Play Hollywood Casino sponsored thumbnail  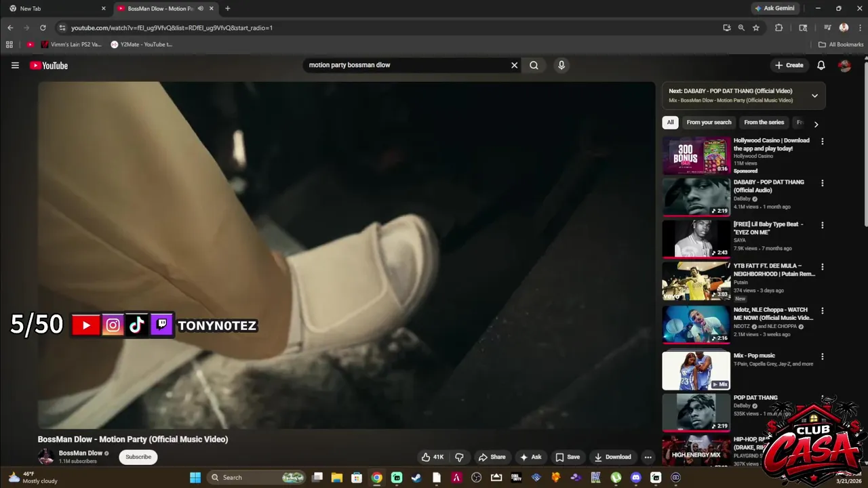pos(696,155)
